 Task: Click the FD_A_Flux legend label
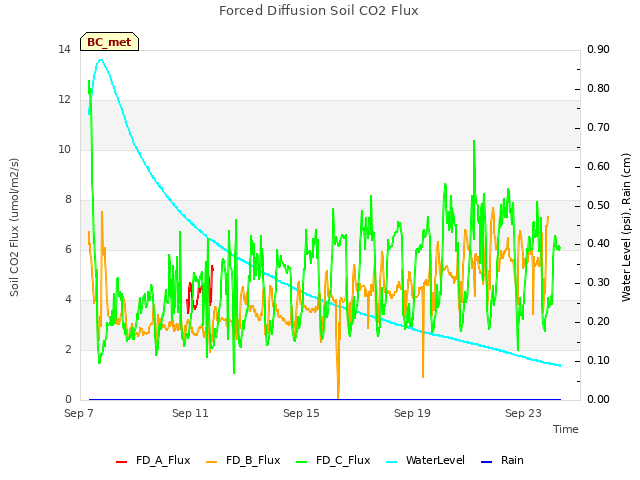click(163, 460)
